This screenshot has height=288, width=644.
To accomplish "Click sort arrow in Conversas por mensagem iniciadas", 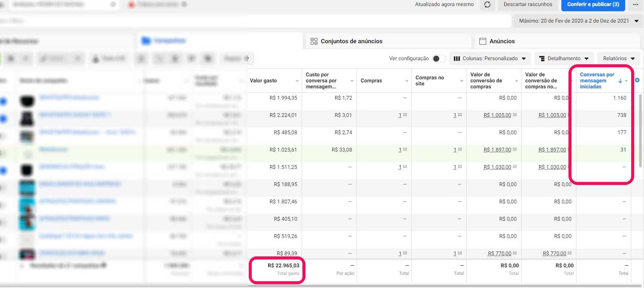I will click(620, 81).
